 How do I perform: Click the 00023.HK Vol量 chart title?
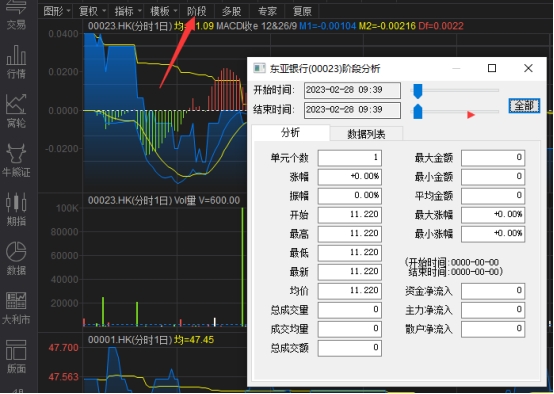click(164, 200)
